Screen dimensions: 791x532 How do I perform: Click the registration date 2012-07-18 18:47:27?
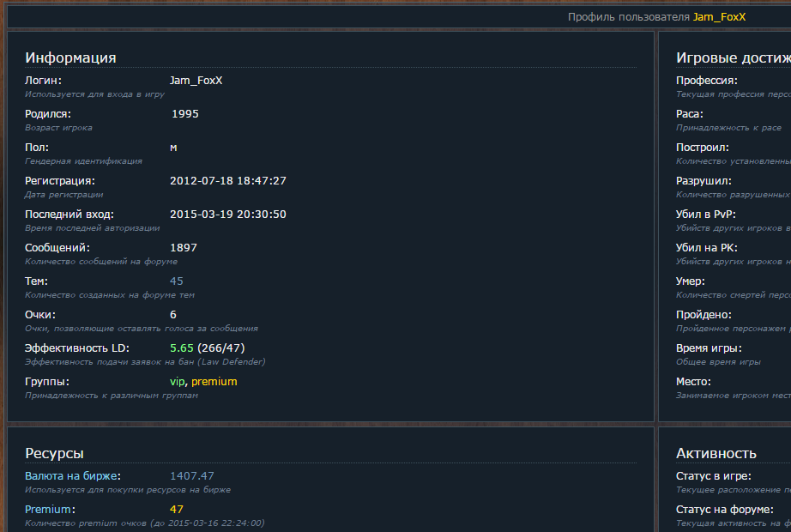pos(228,181)
